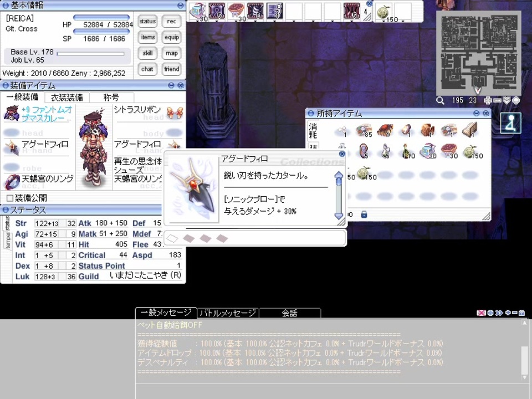Select the ice cube item with count 30 in inventory
The width and height of the screenshot is (532, 399).
[x=427, y=151]
